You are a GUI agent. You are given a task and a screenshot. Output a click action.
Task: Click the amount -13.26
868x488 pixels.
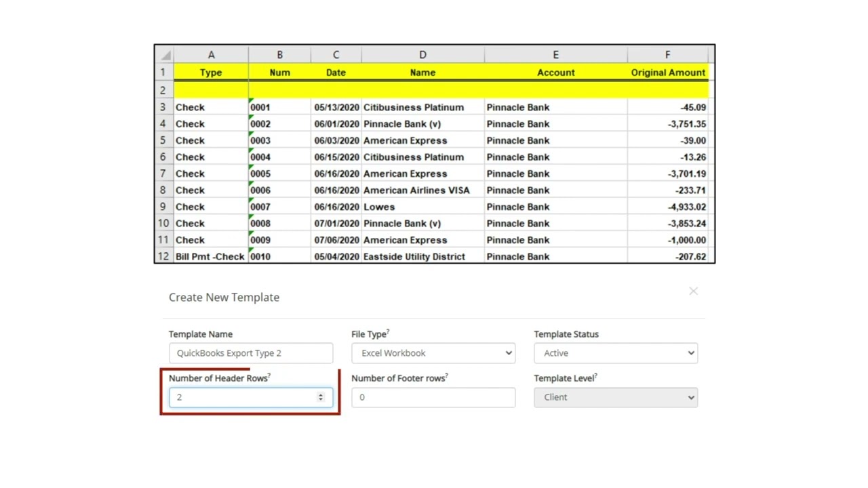(x=667, y=157)
